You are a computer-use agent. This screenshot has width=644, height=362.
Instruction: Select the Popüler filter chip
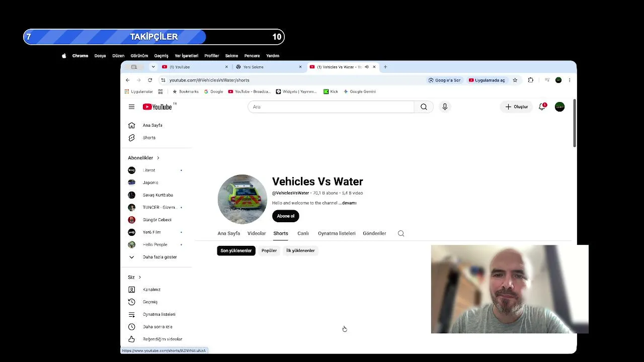(269, 250)
